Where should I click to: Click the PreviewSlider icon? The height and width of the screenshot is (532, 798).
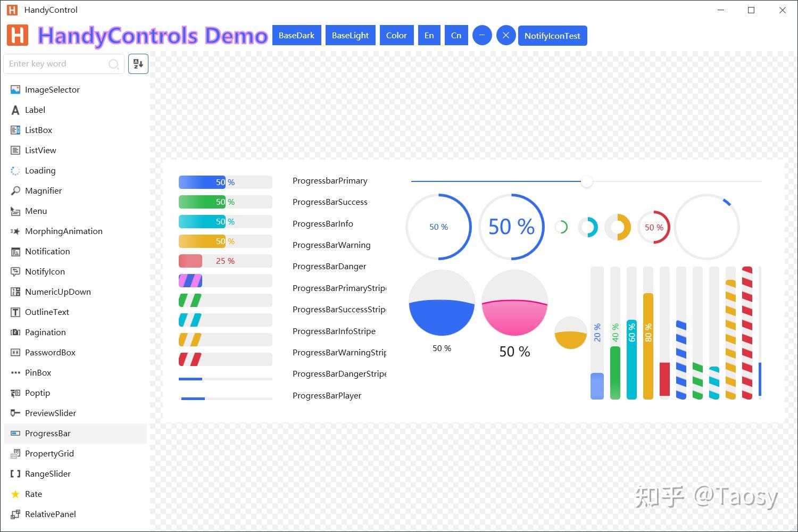15,413
